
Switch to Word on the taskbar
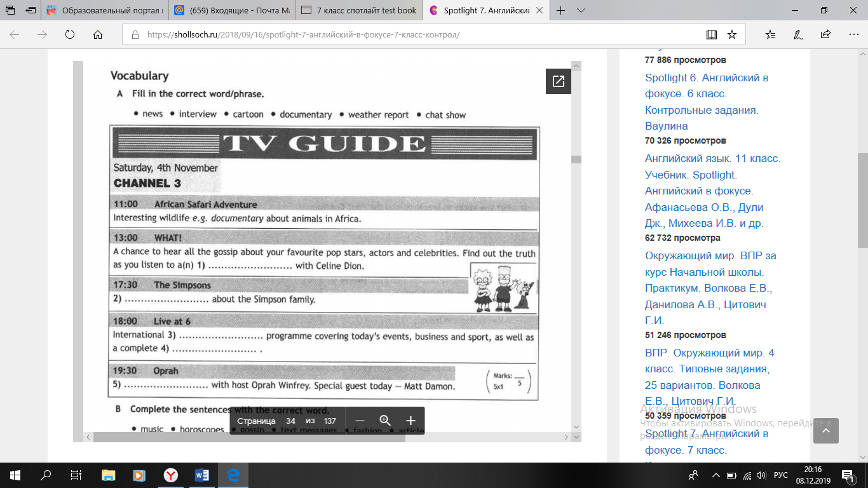[202, 475]
